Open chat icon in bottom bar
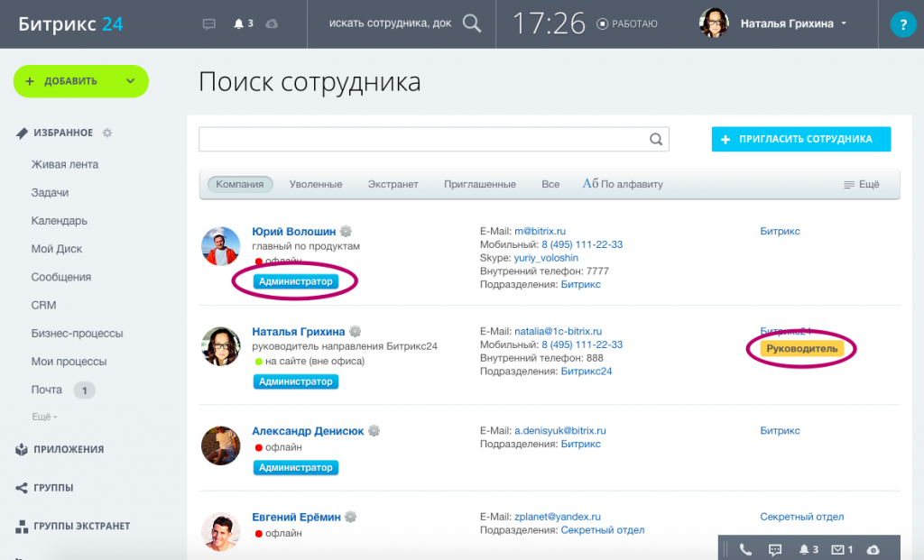924x560 pixels. pos(775,549)
